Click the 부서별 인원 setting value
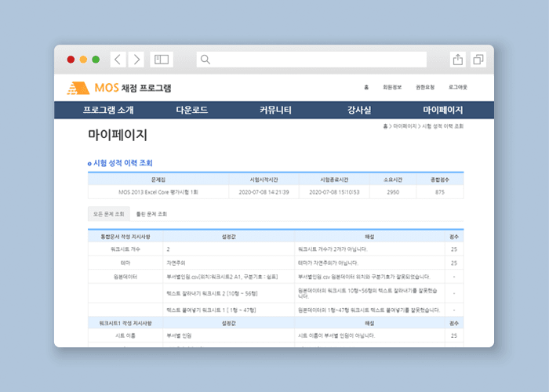The image size is (549, 392). click(179, 336)
